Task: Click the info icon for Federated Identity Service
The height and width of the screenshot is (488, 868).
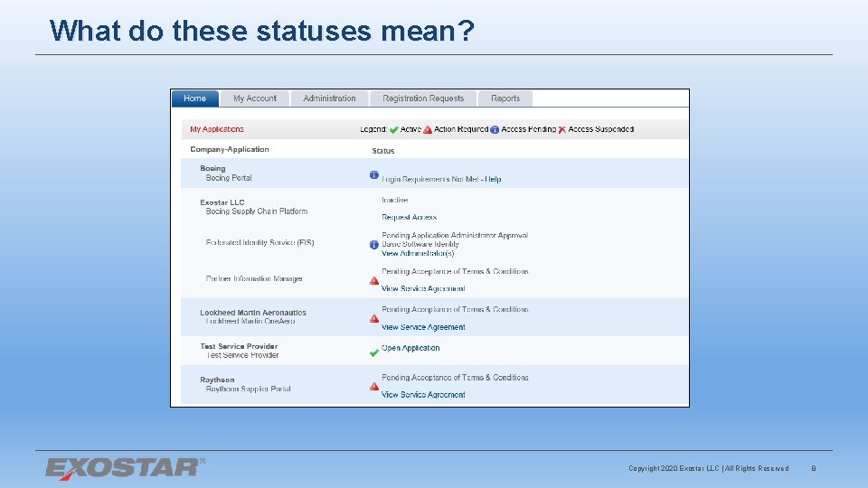Action: coord(374,245)
